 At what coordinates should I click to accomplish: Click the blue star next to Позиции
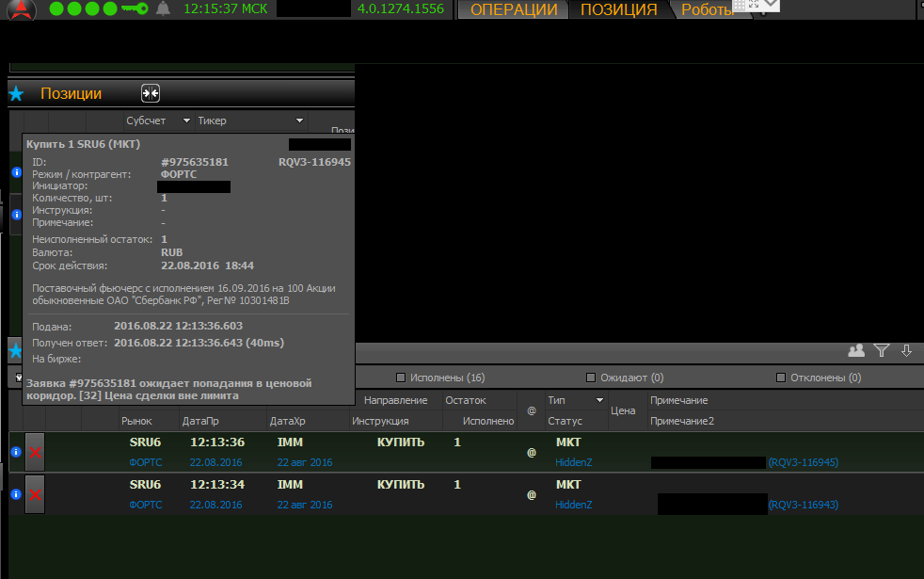pyautogui.click(x=16, y=94)
